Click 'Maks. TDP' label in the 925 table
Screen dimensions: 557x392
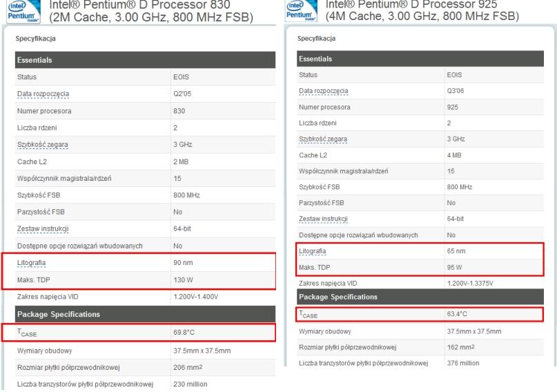pyautogui.click(x=314, y=267)
